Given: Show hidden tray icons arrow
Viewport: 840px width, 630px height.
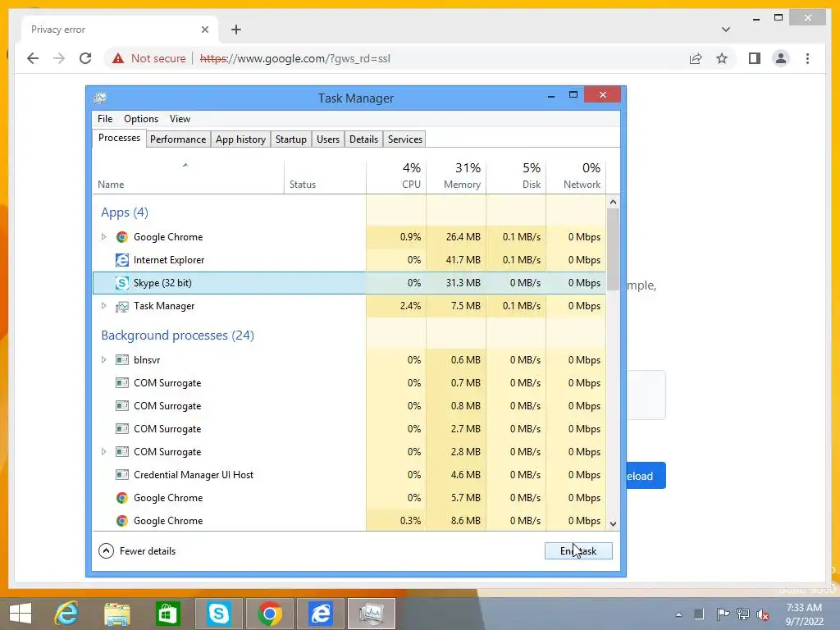Looking at the screenshot, I should 678,614.
